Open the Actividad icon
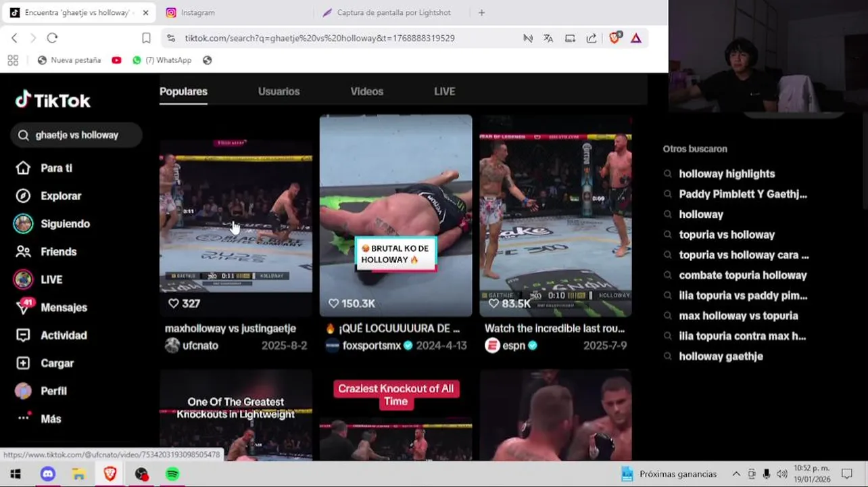The image size is (868, 487). click(x=23, y=335)
